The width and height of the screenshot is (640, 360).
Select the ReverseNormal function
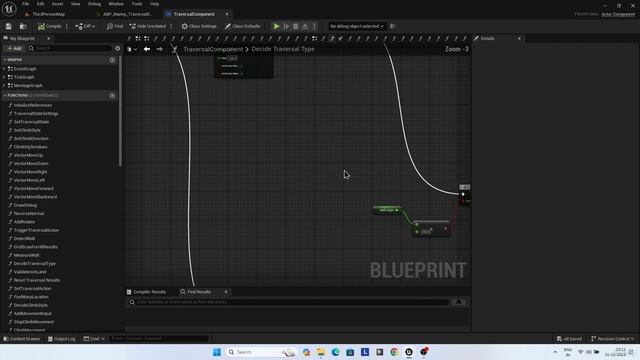point(29,213)
